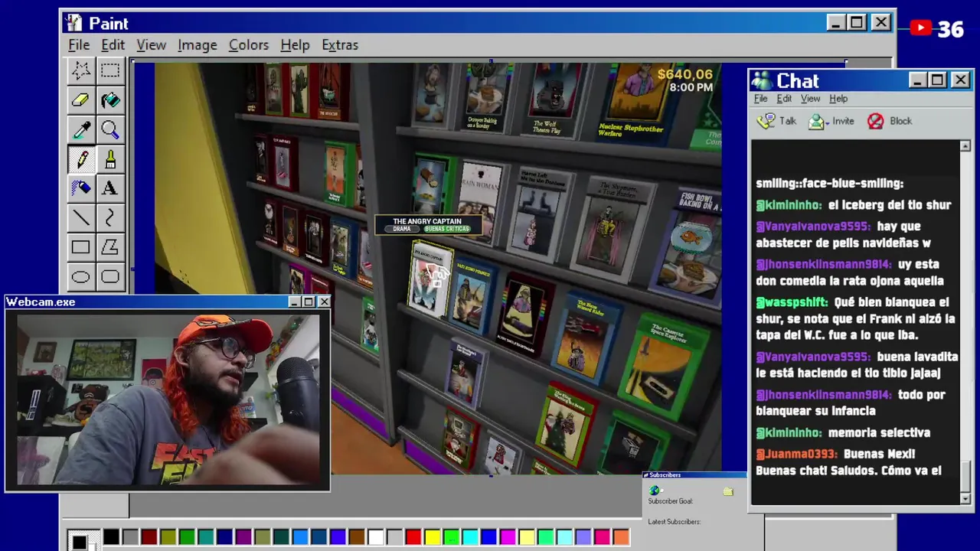
Task: Open the Paint Help menu
Action: 295,45
